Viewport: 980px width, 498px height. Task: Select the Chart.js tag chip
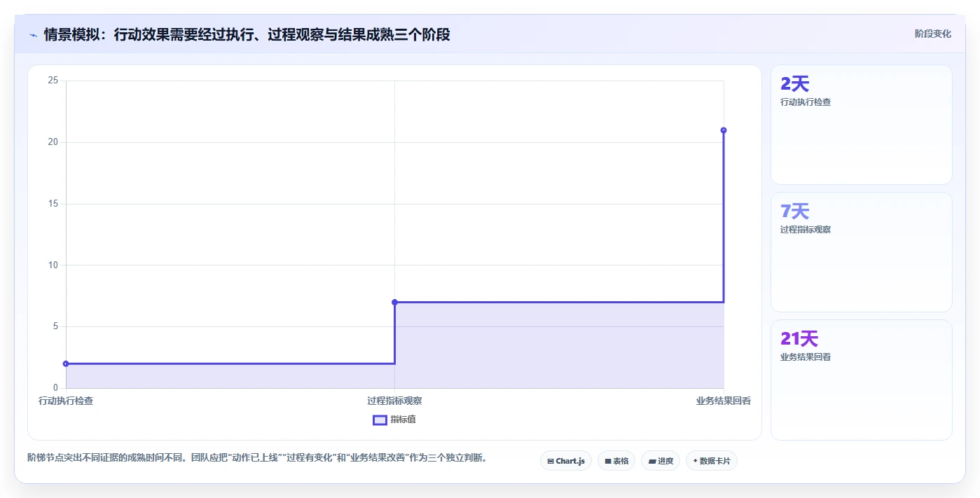(x=566, y=461)
